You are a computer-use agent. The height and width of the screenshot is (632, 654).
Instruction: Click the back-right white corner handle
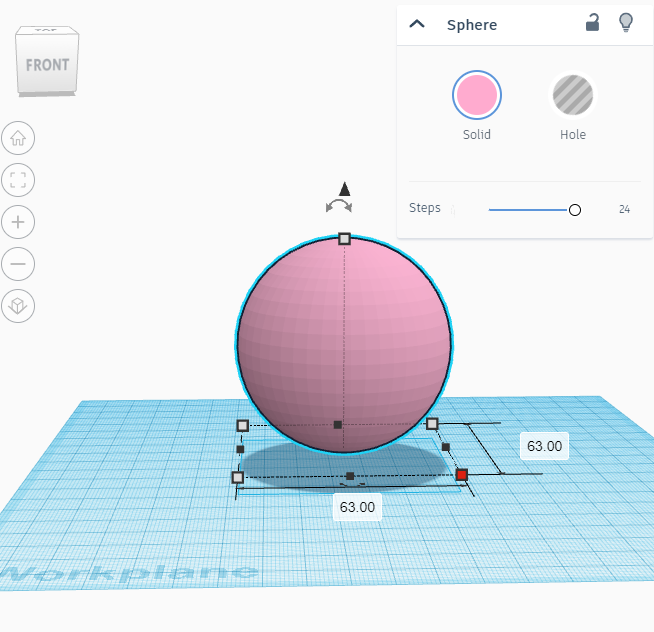(432, 424)
